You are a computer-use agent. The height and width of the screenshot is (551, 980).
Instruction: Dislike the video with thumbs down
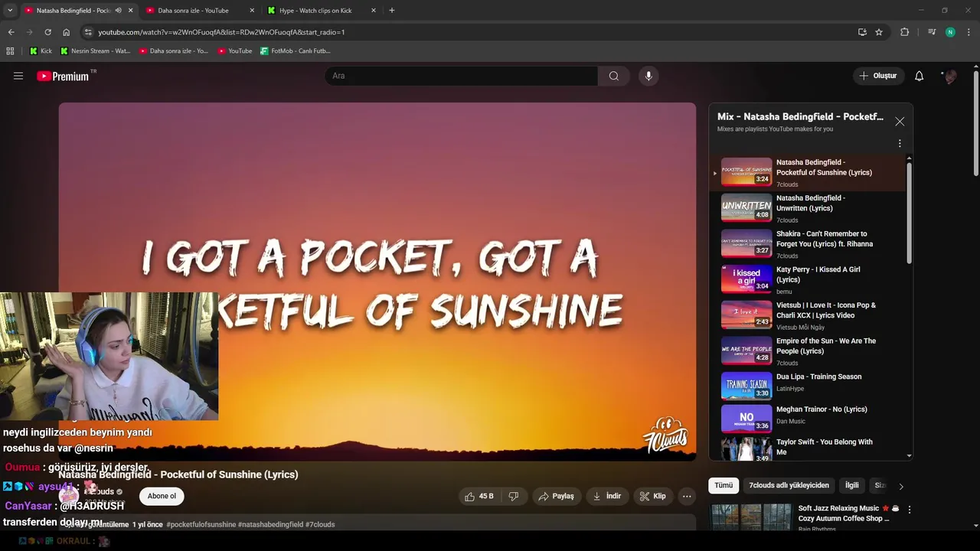514,496
